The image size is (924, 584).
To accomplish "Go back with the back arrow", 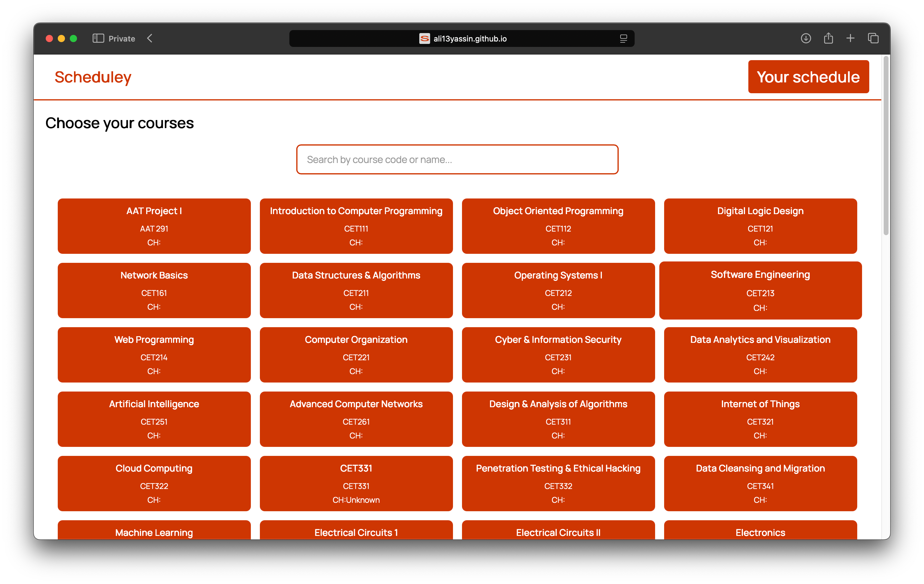I will click(x=150, y=38).
